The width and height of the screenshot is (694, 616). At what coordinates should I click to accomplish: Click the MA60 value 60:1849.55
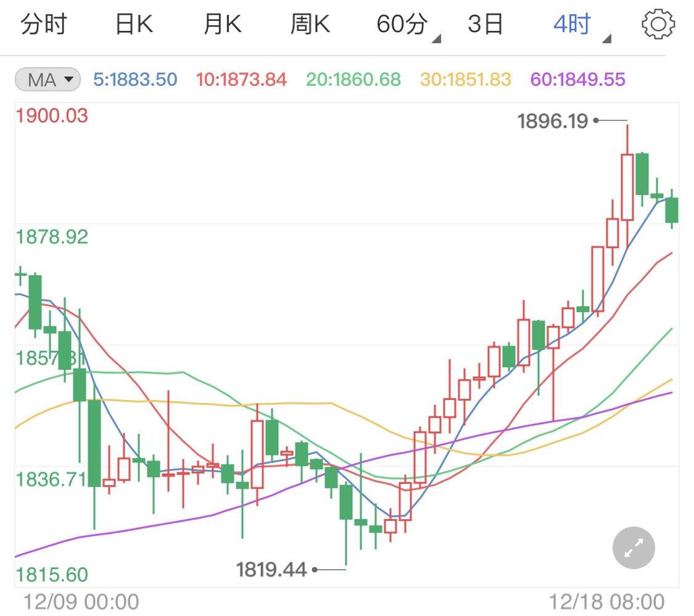tap(577, 80)
